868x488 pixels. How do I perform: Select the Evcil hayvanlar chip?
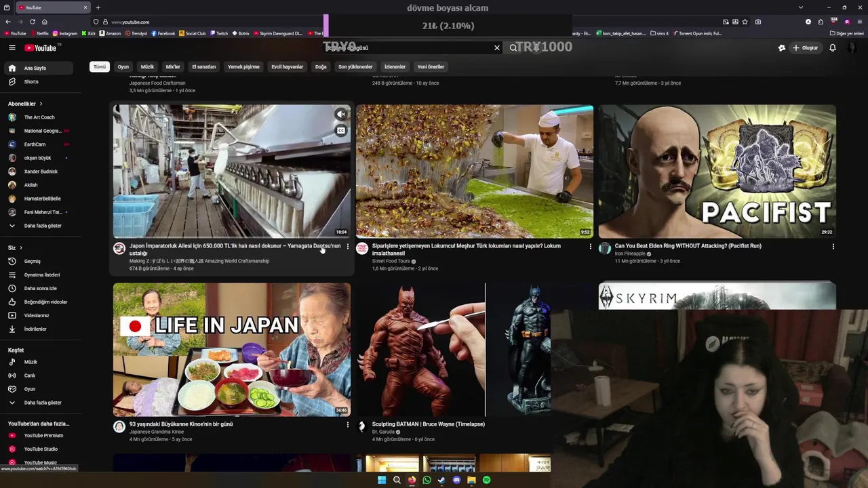[x=288, y=66]
